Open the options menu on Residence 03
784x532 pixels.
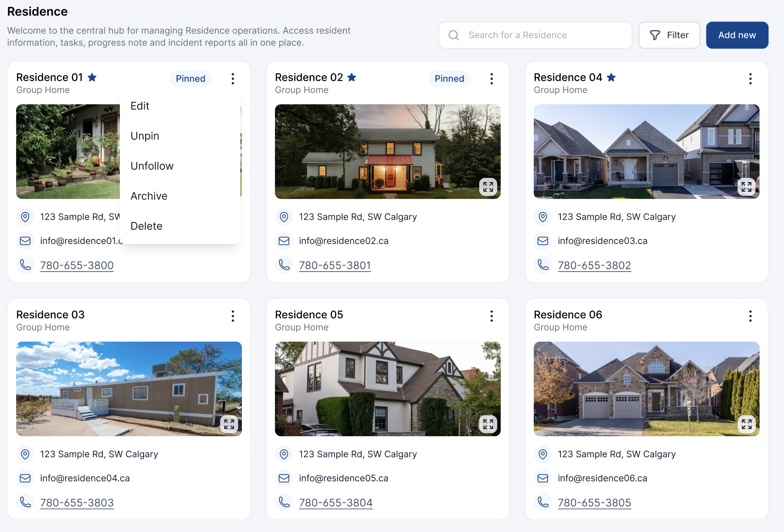[233, 316]
